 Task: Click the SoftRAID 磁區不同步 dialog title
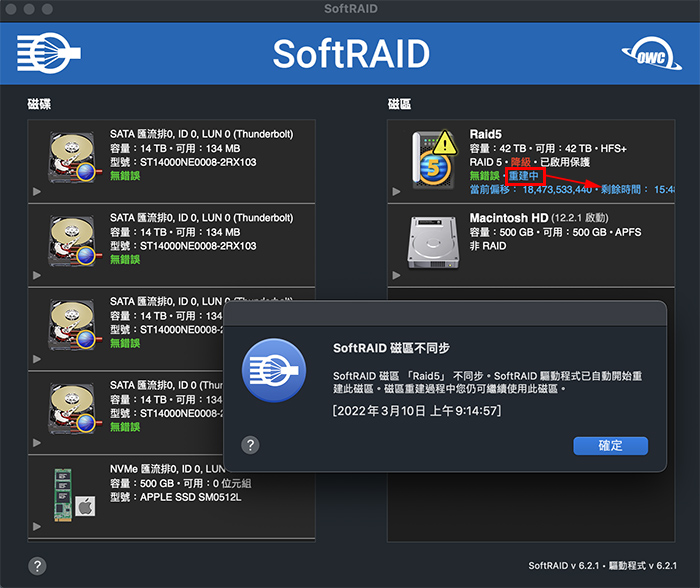[x=391, y=348]
